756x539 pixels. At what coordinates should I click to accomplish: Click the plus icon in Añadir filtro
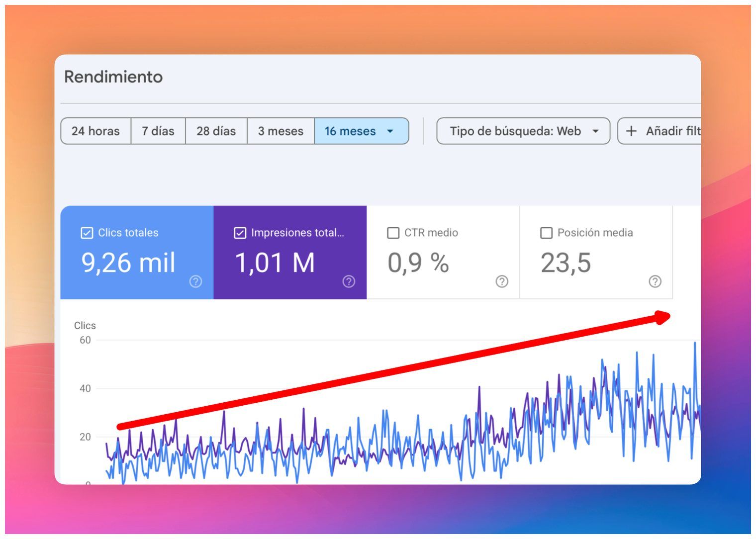(x=631, y=131)
